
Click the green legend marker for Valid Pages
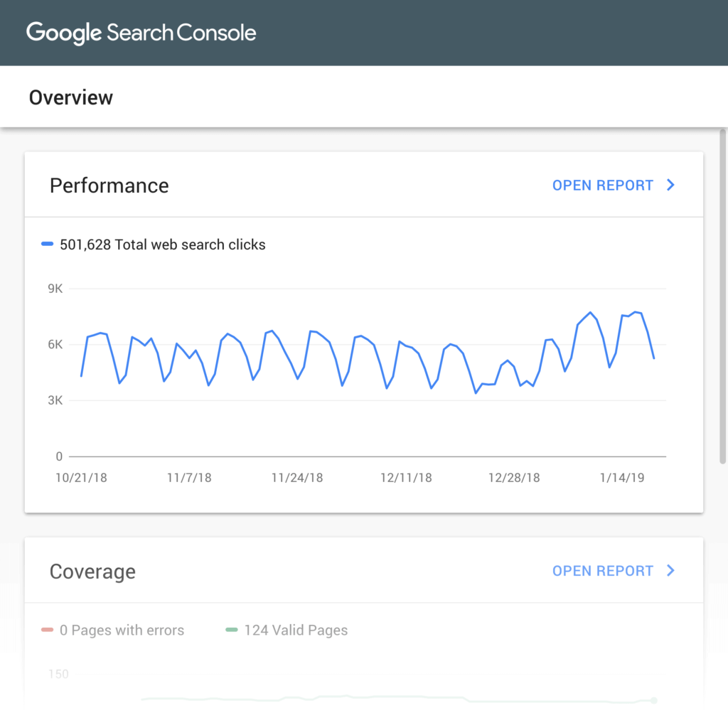point(232,630)
